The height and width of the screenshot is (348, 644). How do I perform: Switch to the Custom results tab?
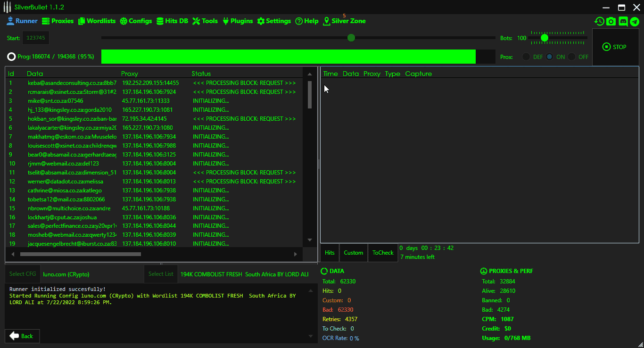353,253
